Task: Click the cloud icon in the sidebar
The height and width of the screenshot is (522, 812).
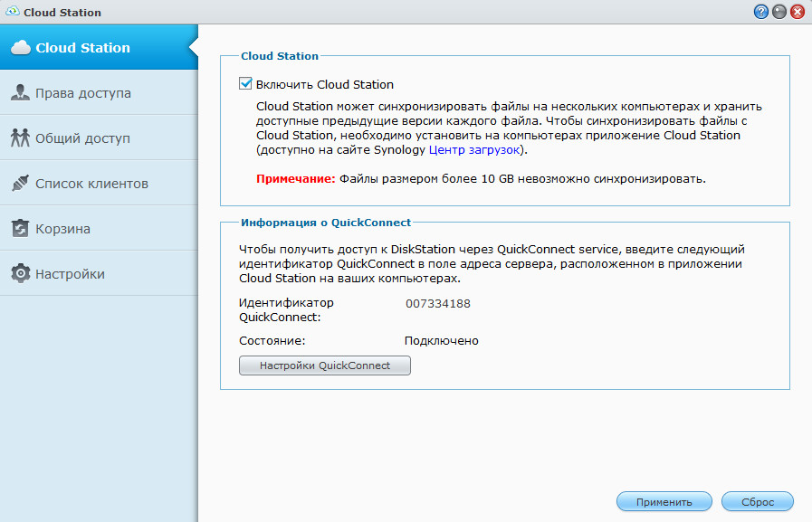Action: (x=20, y=48)
